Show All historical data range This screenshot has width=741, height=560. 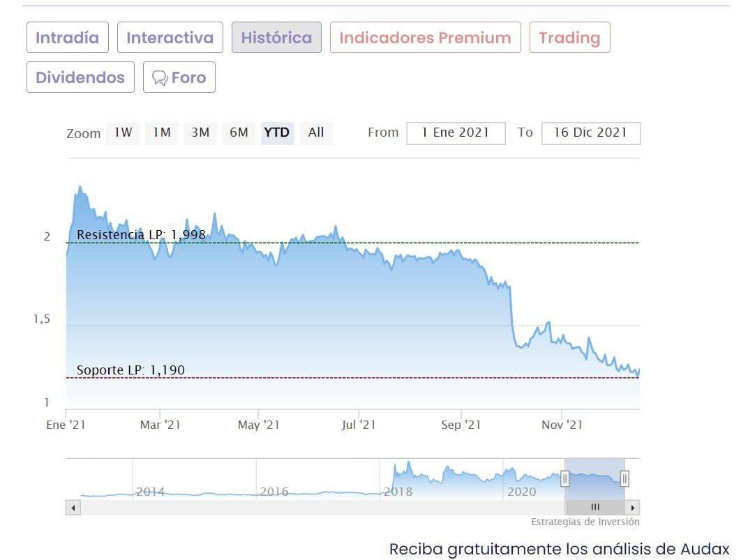[316, 133]
